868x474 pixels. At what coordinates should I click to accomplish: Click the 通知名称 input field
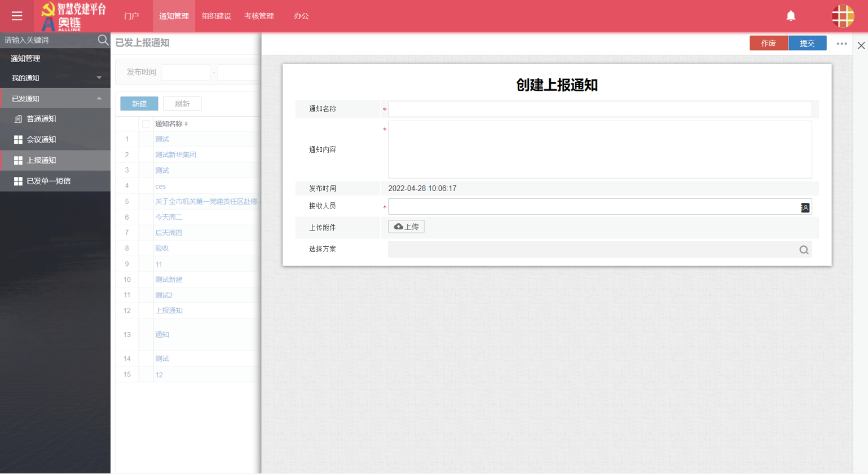coord(600,109)
